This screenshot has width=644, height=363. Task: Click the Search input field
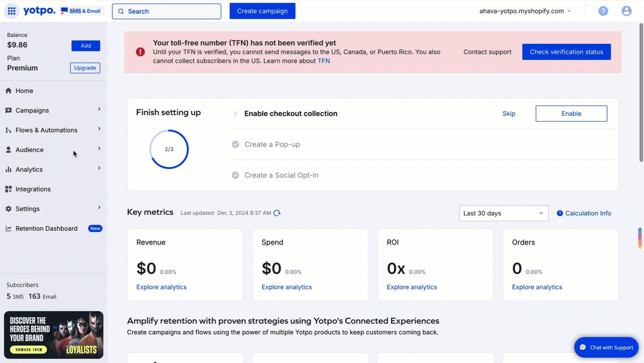(166, 12)
